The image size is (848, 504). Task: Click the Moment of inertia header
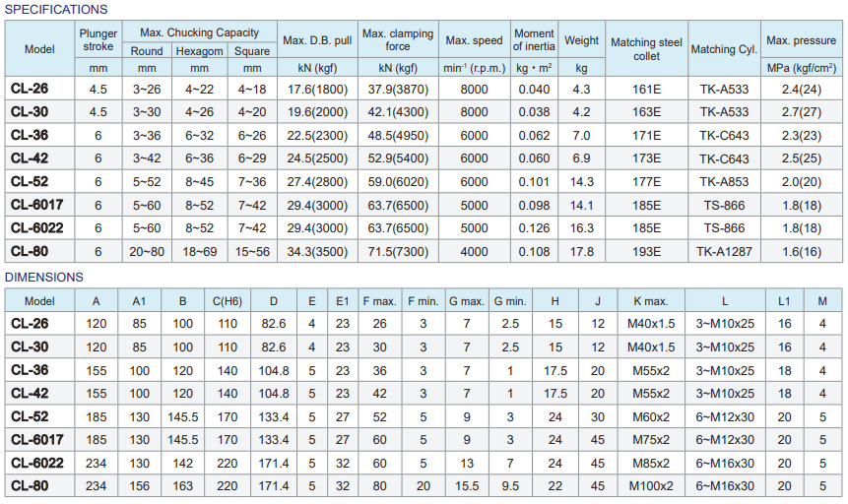pos(534,40)
